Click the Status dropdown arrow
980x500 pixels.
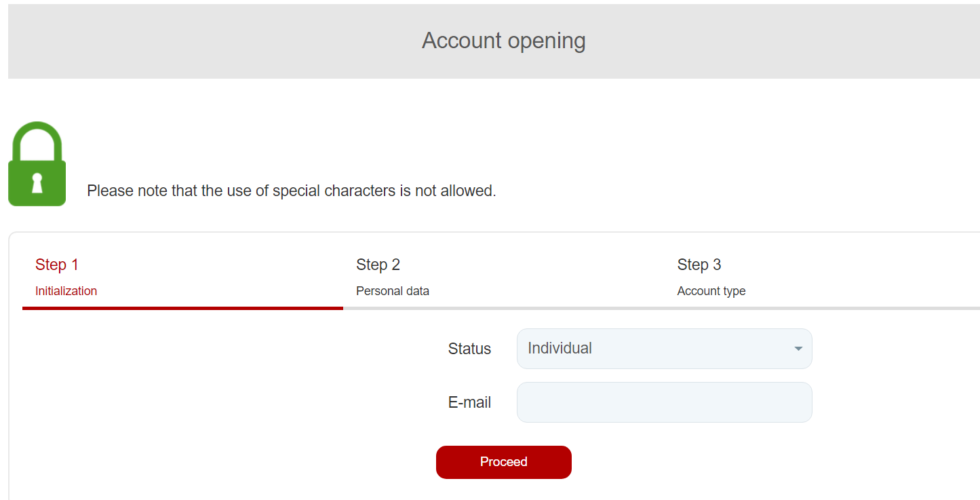[x=798, y=349]
